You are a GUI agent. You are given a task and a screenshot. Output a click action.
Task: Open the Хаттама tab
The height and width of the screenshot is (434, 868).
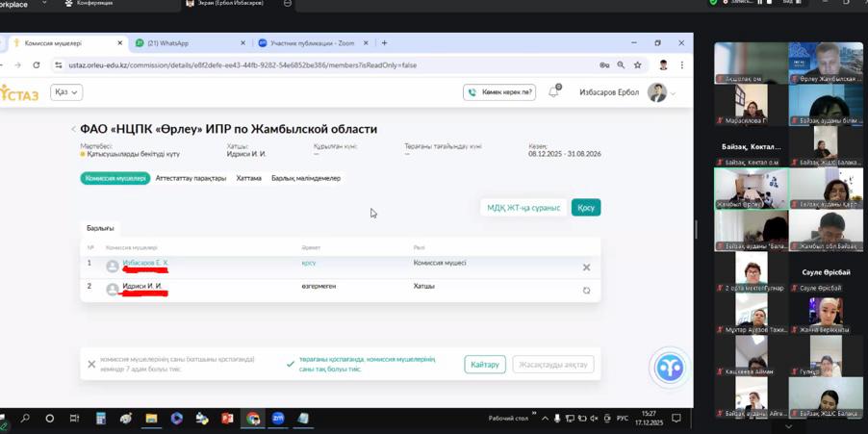pos(248,178)
